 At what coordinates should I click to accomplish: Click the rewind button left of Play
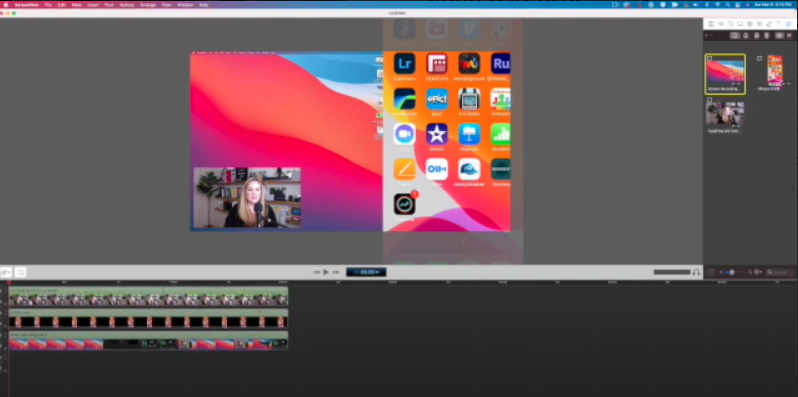(317, 272)
